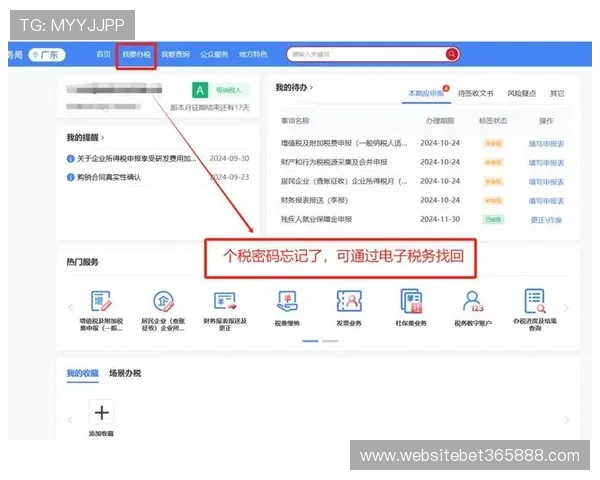Switch to the 风险疑点 tab
The height and width of the screenshot is (480, 600).
tap(522, 93)
